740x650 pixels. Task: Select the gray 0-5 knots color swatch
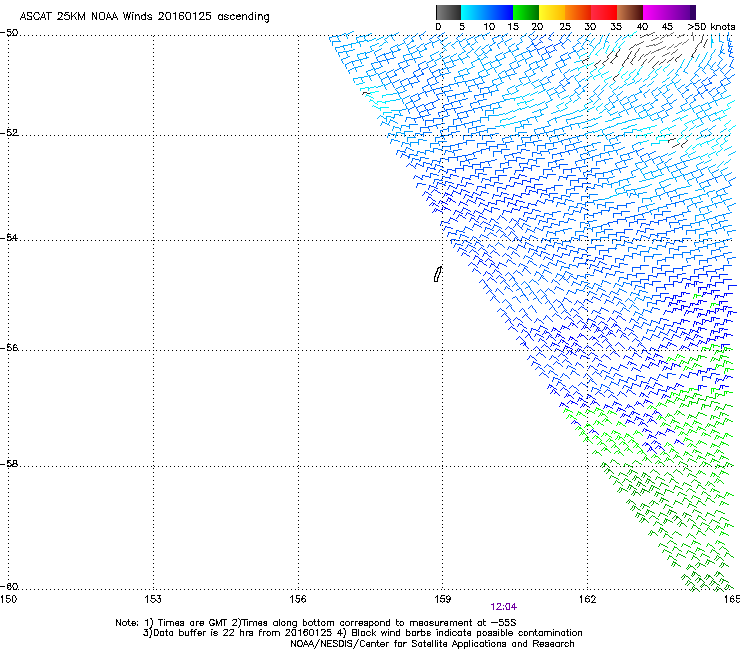[448, 12]
